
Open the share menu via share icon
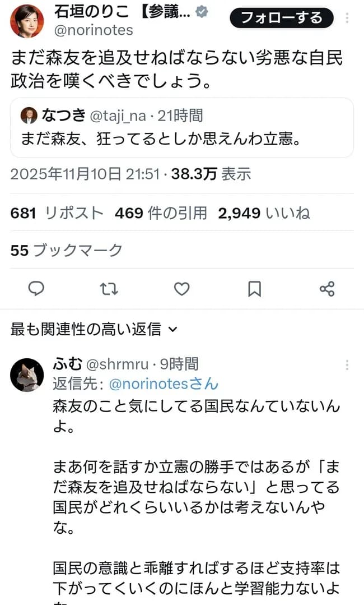coord(328,288)
